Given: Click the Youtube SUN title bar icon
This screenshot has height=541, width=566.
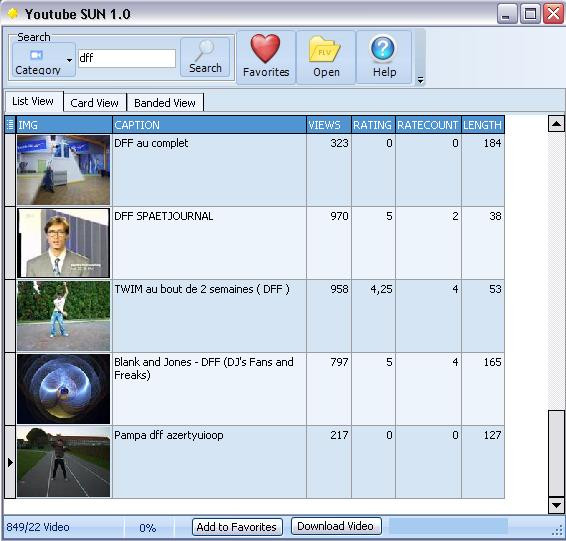Looking at the screenshot, I should [x=13, y=14].
